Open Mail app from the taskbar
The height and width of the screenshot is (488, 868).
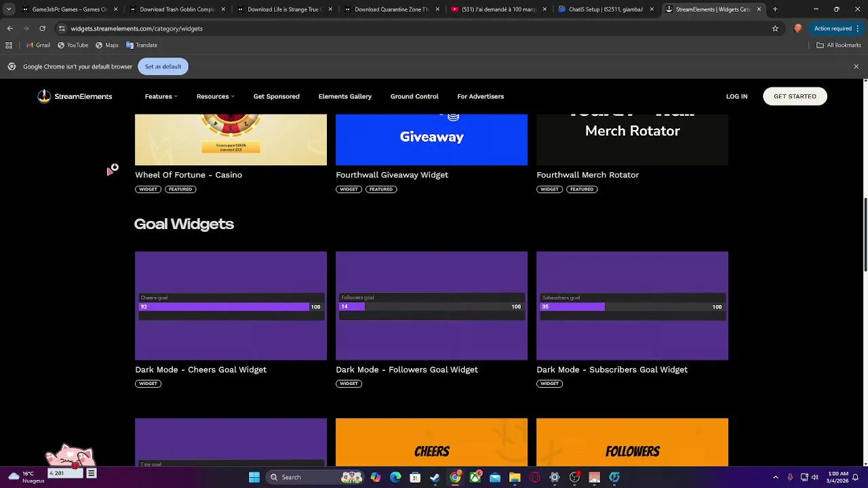point(495,477)
